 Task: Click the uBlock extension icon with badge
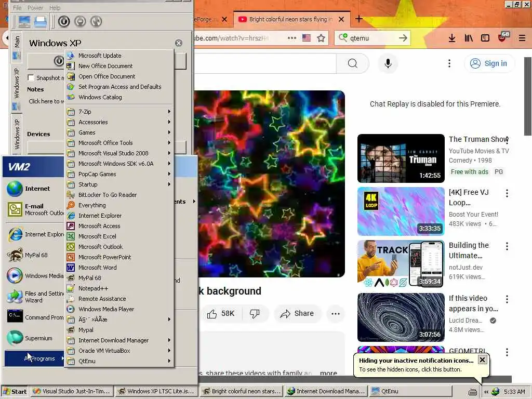pos(502,37)
